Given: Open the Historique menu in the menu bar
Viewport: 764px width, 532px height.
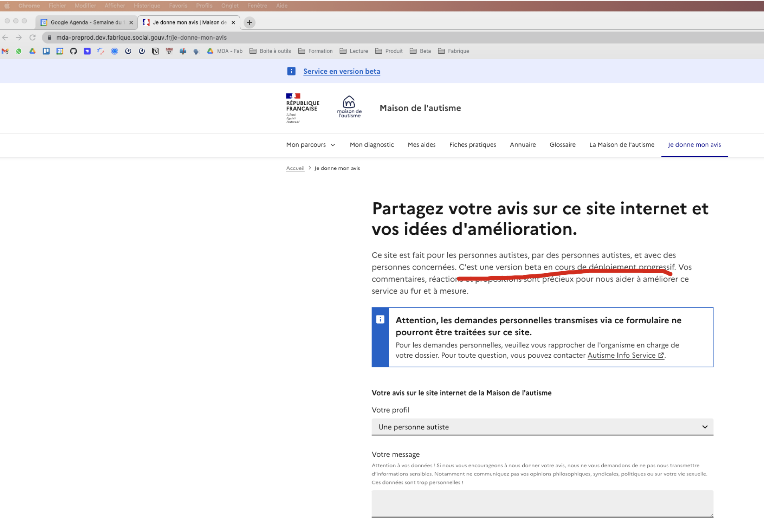Looking at the screenshot, I should [x=147, y=5].
